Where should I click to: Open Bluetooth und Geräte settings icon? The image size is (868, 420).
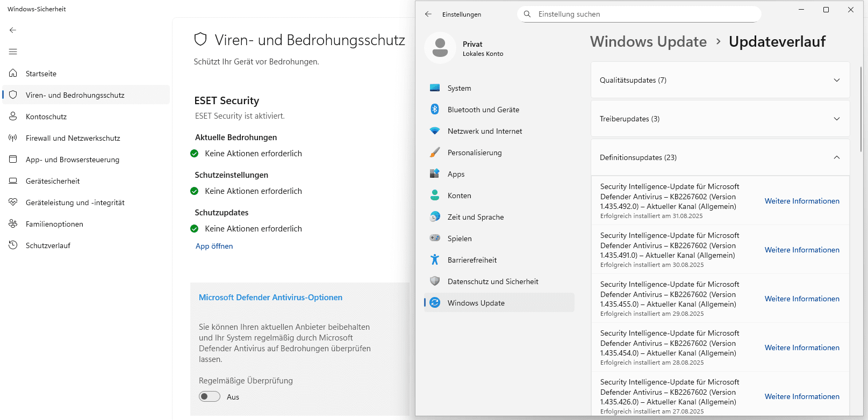click(435, 110)
